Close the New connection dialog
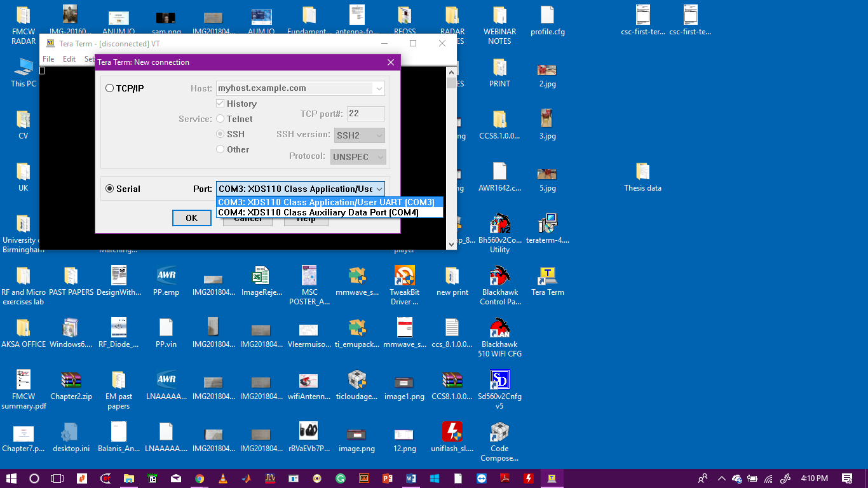The width and height of the screenshot is (868, 488). [391, 62]
